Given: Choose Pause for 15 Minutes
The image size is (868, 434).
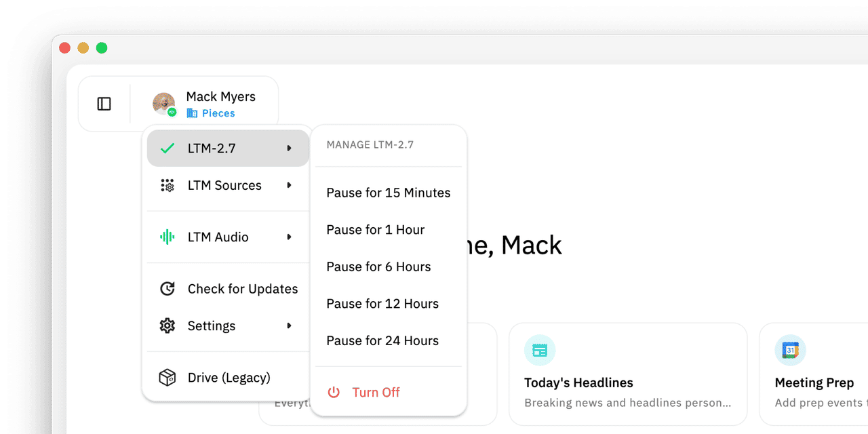Looking at the screenshot, I should coord(389,193).
